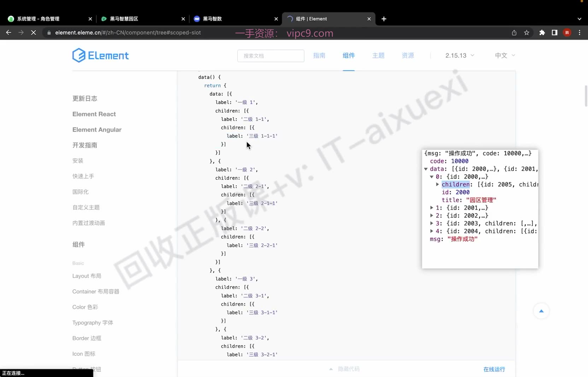The image size is (588, 377).
Task: Click 在线运行 link
Action: click(494, 369)
